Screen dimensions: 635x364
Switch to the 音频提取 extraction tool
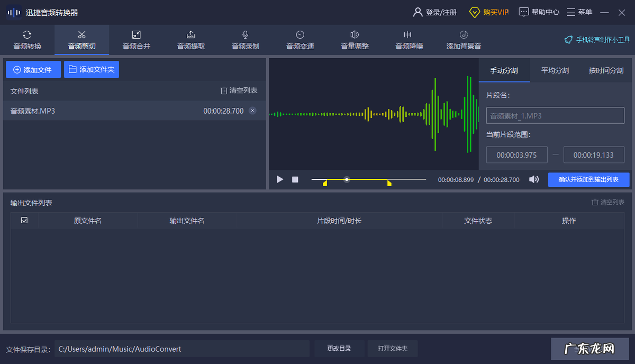[x=190, y=40]
